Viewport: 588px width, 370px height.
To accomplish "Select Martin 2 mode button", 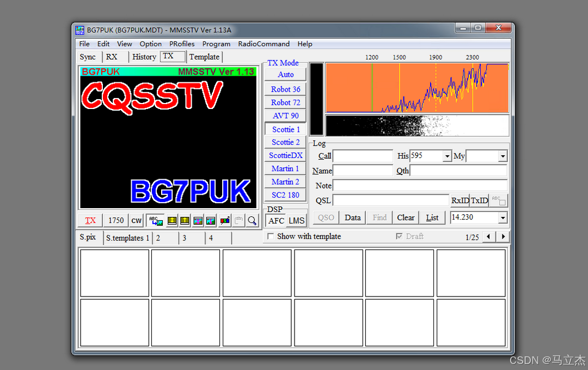I will pos(286,181).
